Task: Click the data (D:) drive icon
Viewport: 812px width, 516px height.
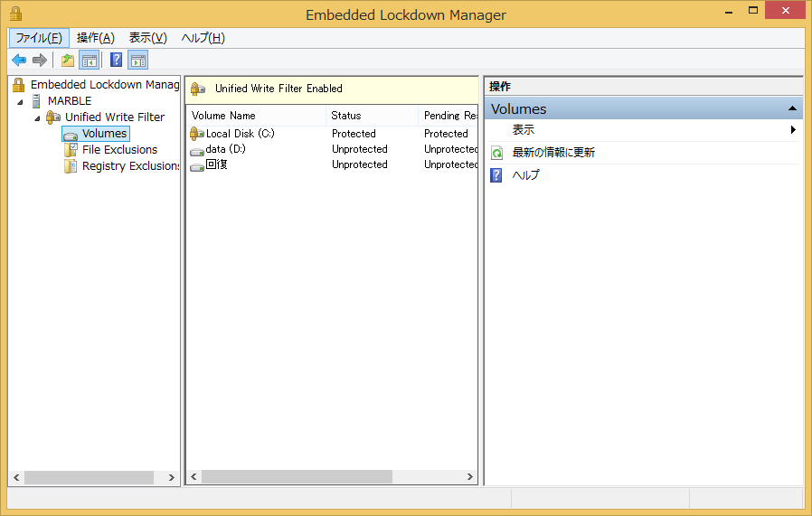Action: (197, 151)
